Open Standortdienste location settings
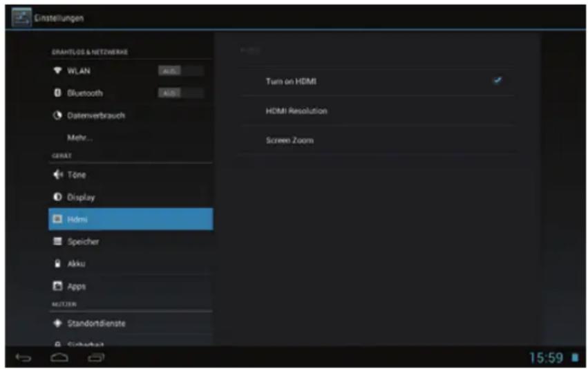This screenshot has width=588, height=369. tap(131, 323)
